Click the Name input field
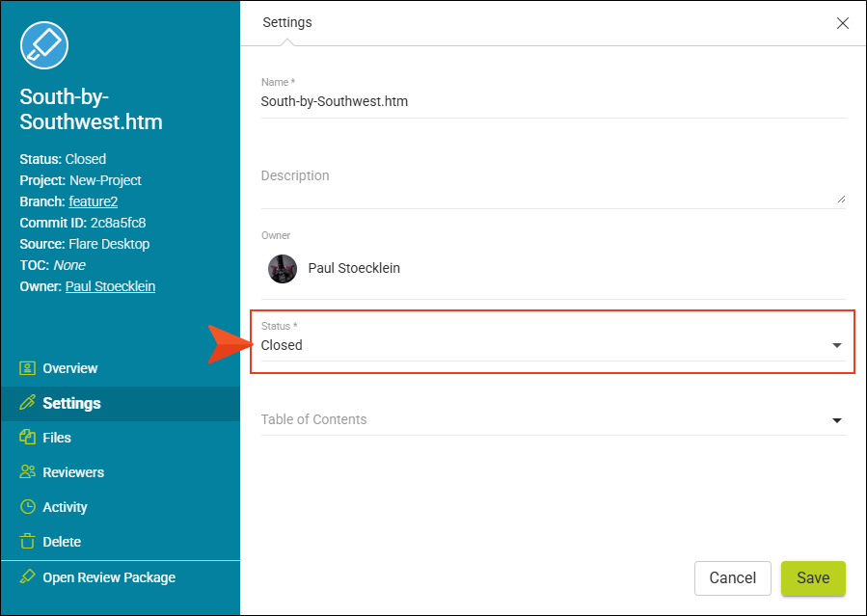 tap(553, 101)
